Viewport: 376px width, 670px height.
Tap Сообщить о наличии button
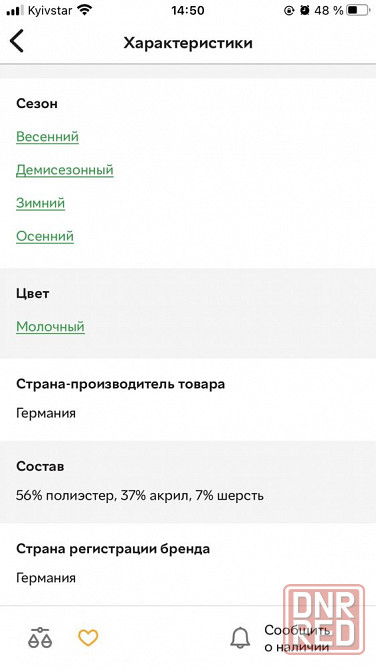pos(297,638)
